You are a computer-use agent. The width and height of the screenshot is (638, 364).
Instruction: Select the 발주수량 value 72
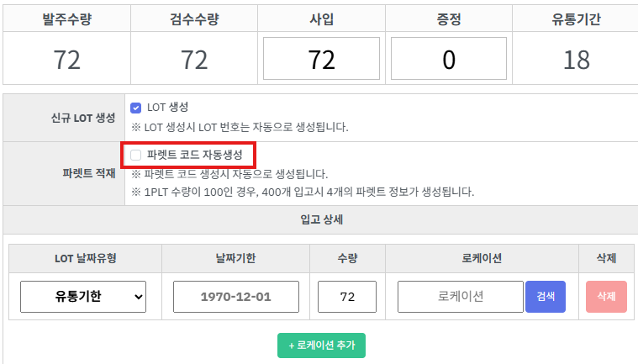(66, 60)
